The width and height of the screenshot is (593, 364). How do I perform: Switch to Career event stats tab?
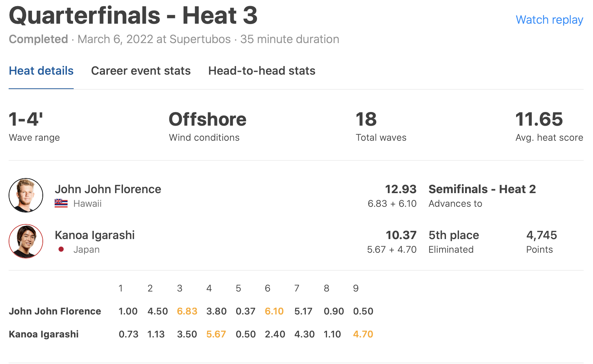(141, 71)
